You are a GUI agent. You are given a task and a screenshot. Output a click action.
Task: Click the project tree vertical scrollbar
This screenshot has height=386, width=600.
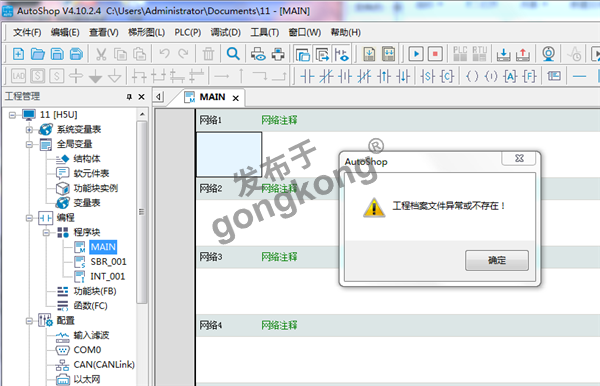pyautogui.click(x=142, y=212)
